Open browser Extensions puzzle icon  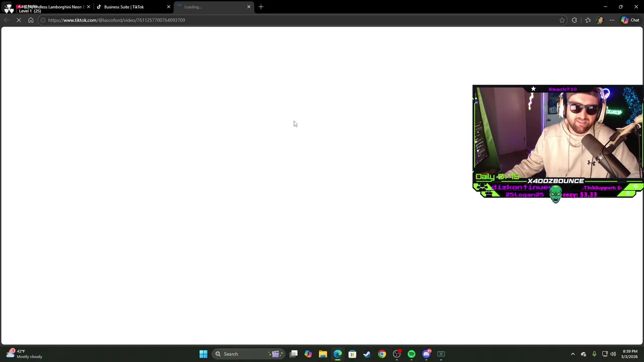574,20
